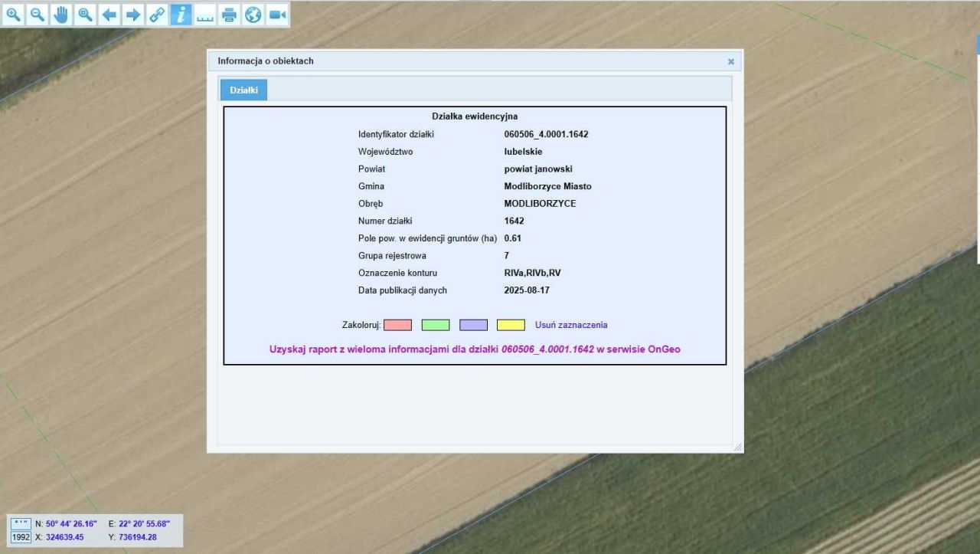Screen dimensions: 980x554
Task: Choose the zoom-to-area magnifier tool
Action: pyautogui.click(x=85, y=14)
